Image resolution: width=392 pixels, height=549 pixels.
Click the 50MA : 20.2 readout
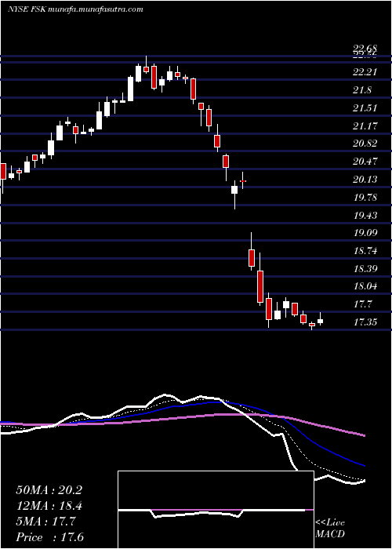[49, 490]
